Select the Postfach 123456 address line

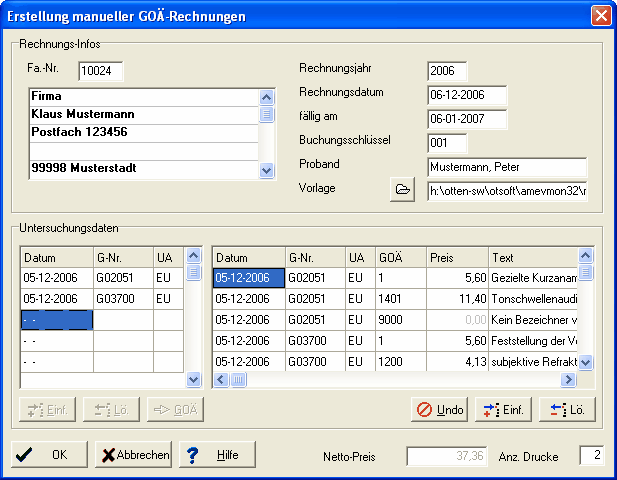[144, 133]
